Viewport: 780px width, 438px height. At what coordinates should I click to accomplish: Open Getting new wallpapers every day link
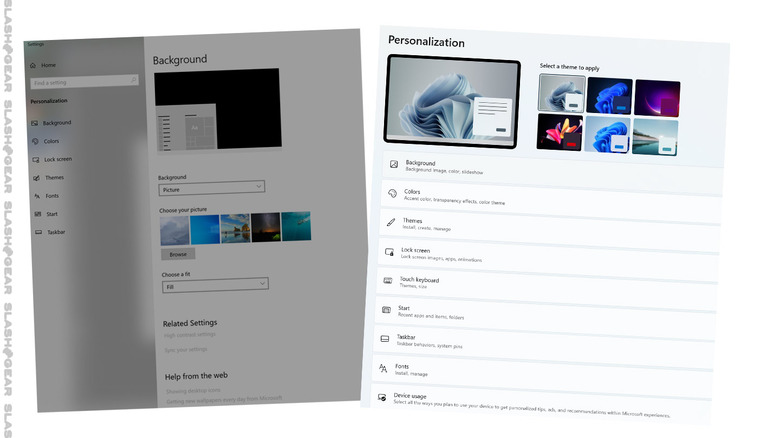point(224,400)
